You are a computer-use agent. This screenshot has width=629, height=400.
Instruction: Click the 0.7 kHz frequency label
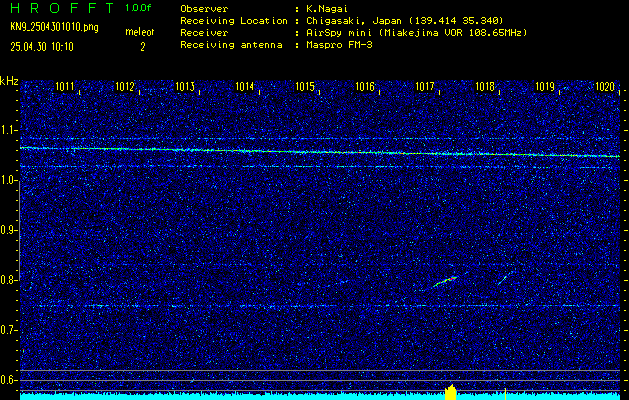tap(8, 330)
